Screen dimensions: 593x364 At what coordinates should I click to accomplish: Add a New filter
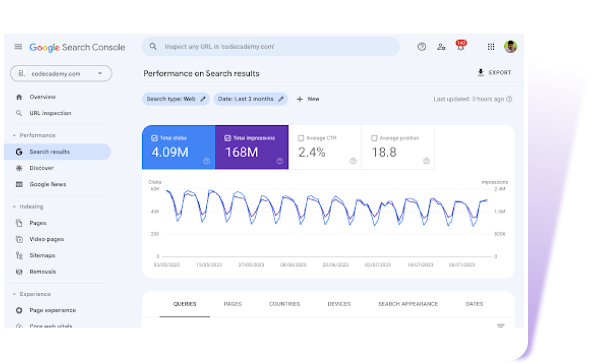307,99
